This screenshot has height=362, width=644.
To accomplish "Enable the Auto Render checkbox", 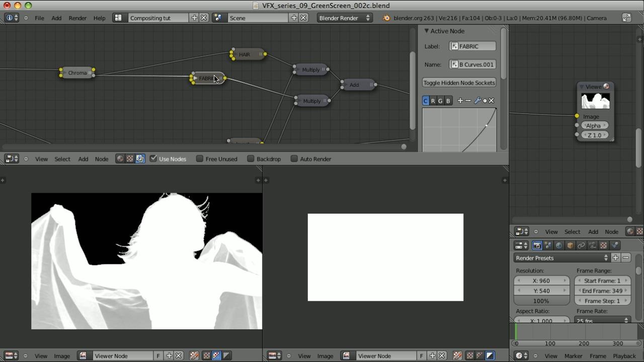I will (294, 159).
